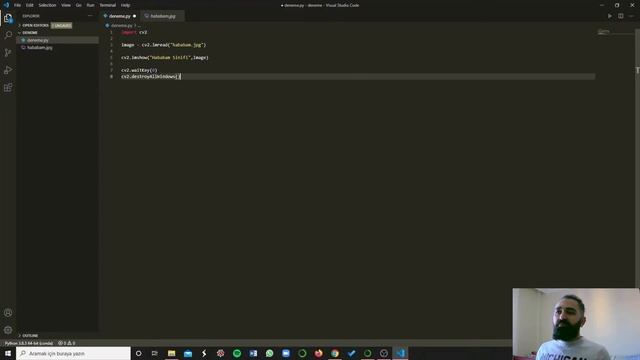Open the blue checkmark app on taskbar
This screenshot has height=360, width=640.
tap(351, 353)
